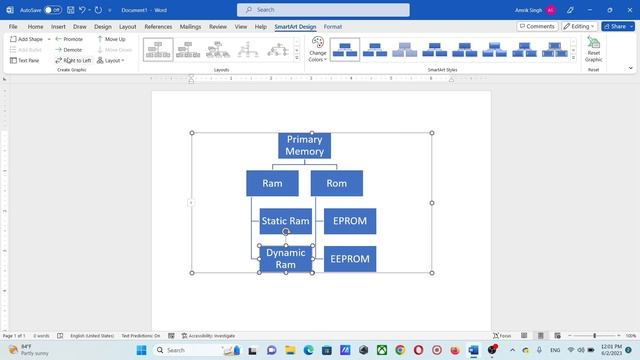Click the Promote button
The height and width of the screenshot is (360, 640).
(x=69, y=39)
